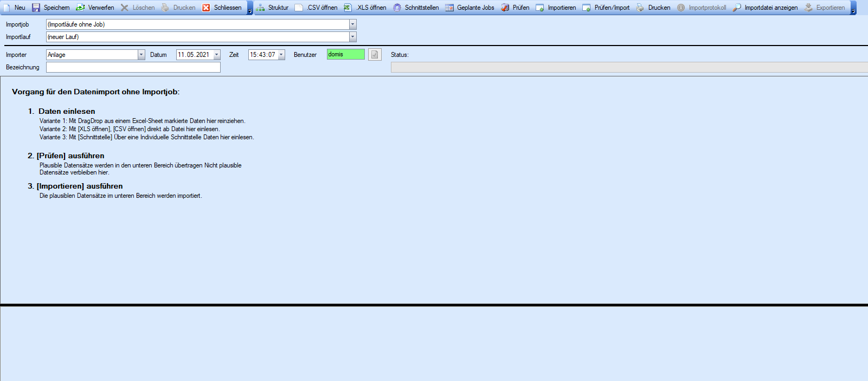Save with the Speichern disk icon
Viewport: 868px width, 381px height.
[x=36, y=8]
